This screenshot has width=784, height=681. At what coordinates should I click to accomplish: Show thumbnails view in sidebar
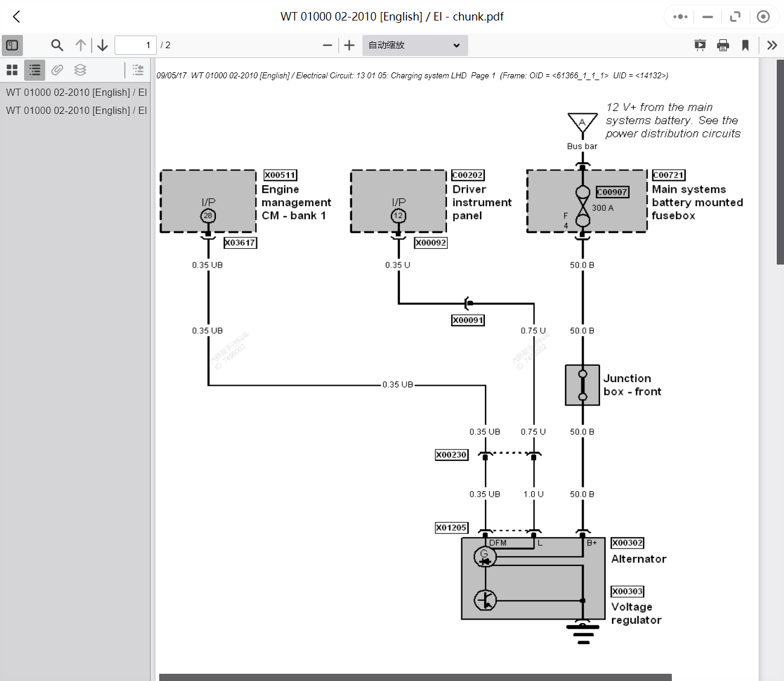(12, 70)
